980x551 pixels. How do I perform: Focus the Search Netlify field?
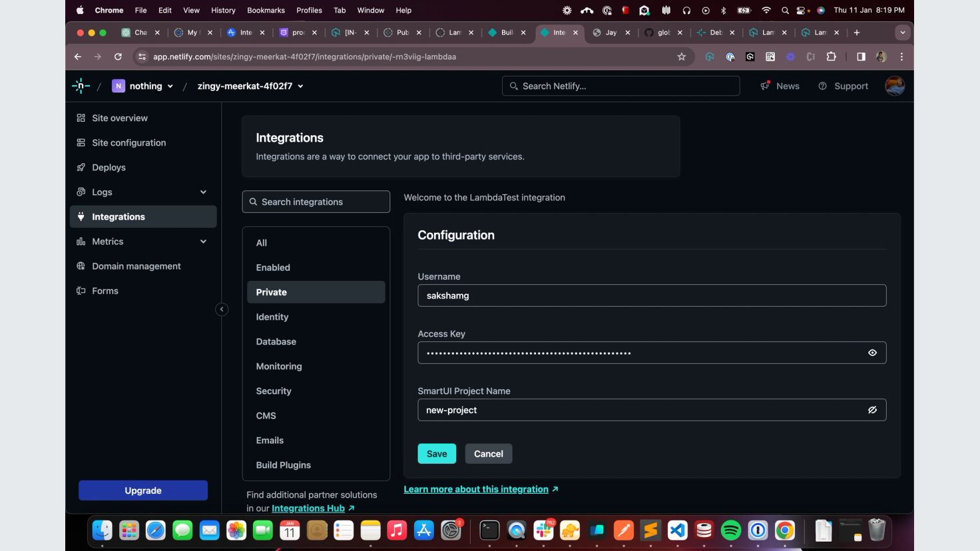click(x=620, y=86)
